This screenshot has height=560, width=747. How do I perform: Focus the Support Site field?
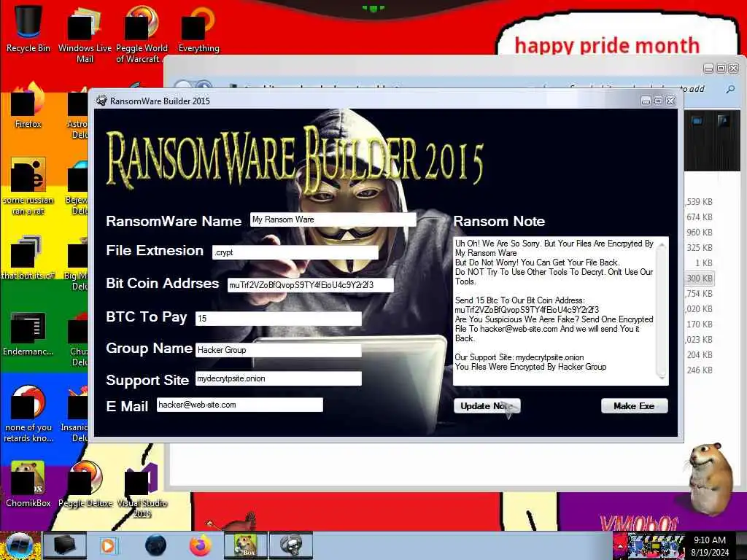point(279,378)
